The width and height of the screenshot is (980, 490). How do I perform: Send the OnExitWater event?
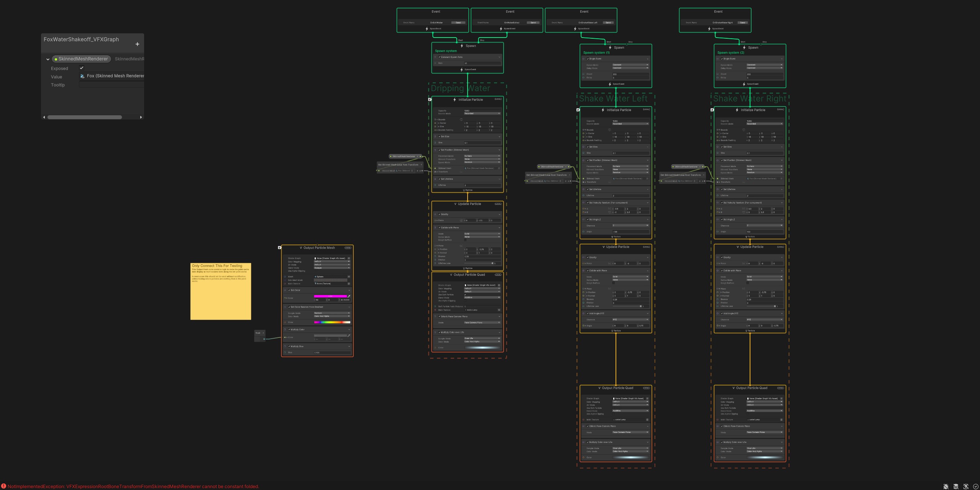coord(458,23)
